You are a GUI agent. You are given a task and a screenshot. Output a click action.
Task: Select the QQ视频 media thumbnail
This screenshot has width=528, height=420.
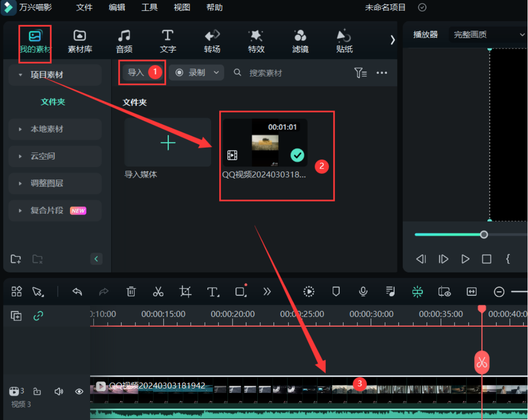265,143
